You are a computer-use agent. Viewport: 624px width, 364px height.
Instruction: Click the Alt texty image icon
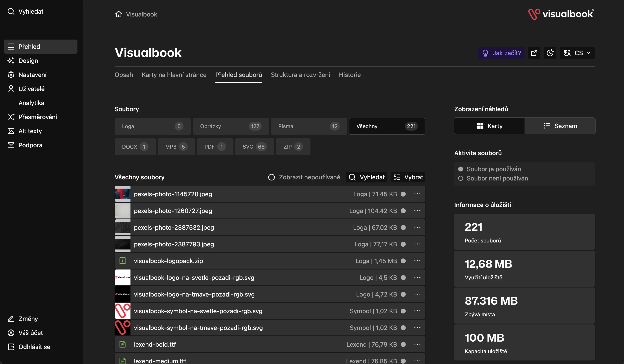pos(11,131)
